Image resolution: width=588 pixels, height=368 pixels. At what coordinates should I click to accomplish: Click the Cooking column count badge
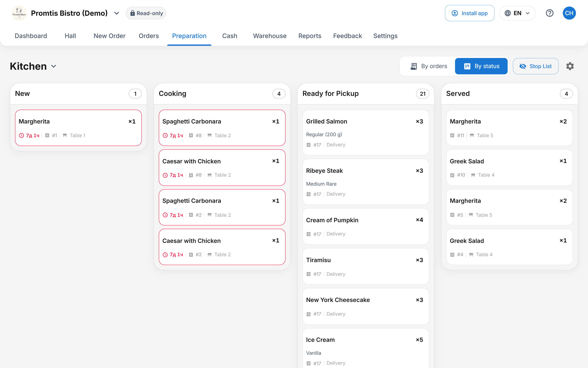279,94
